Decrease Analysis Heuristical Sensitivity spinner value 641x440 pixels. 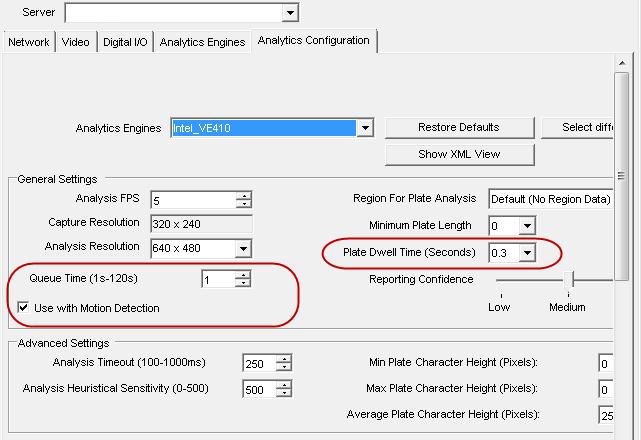coord(283,393)
